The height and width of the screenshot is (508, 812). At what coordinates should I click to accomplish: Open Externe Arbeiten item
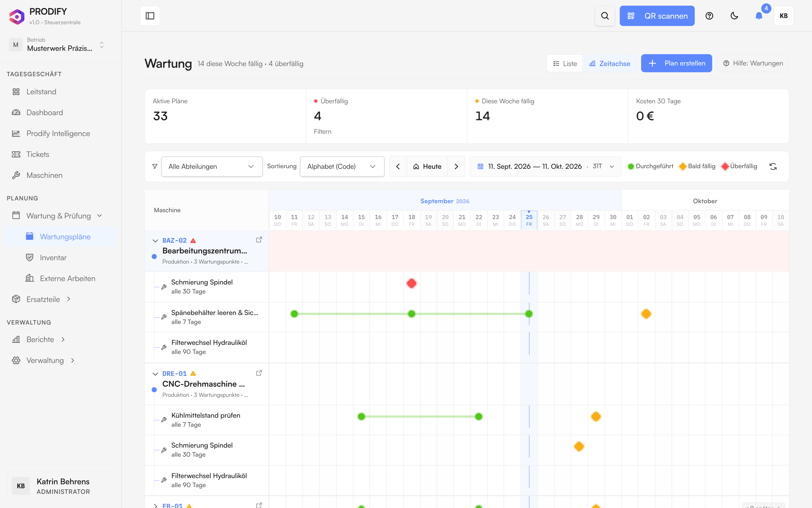coord(60,278)
